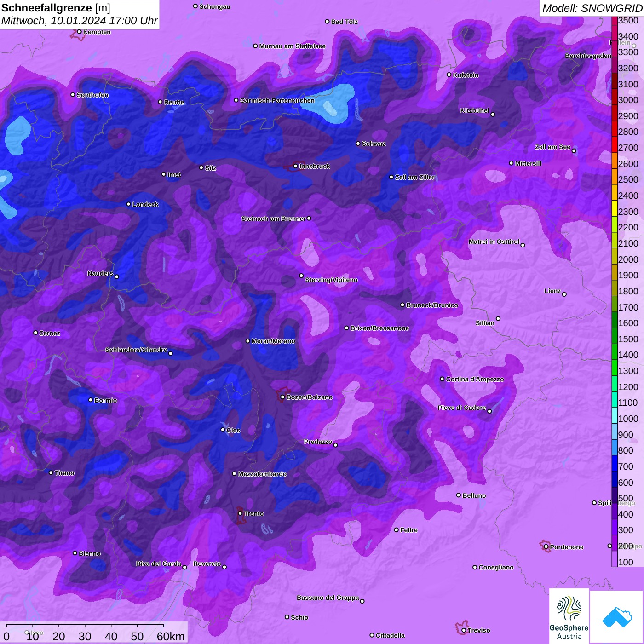
Task: Click the Brixen/Bressanone label
Action: pos(379,328)
